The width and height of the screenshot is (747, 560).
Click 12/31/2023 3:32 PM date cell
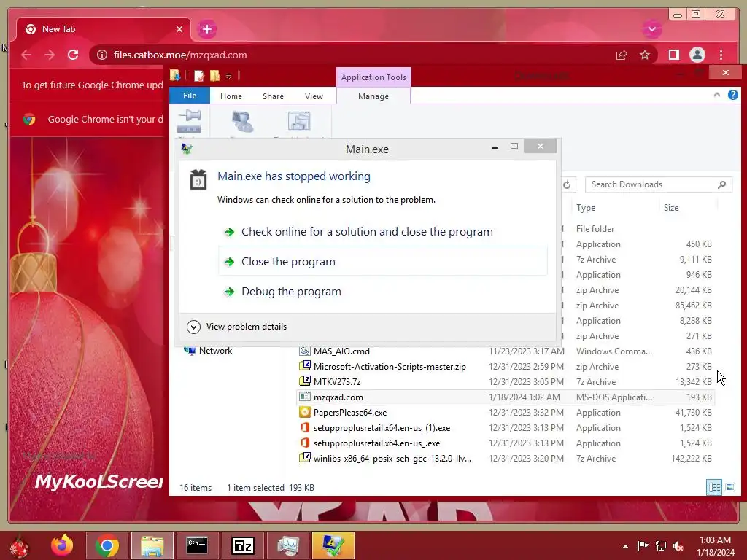point(525,413)
